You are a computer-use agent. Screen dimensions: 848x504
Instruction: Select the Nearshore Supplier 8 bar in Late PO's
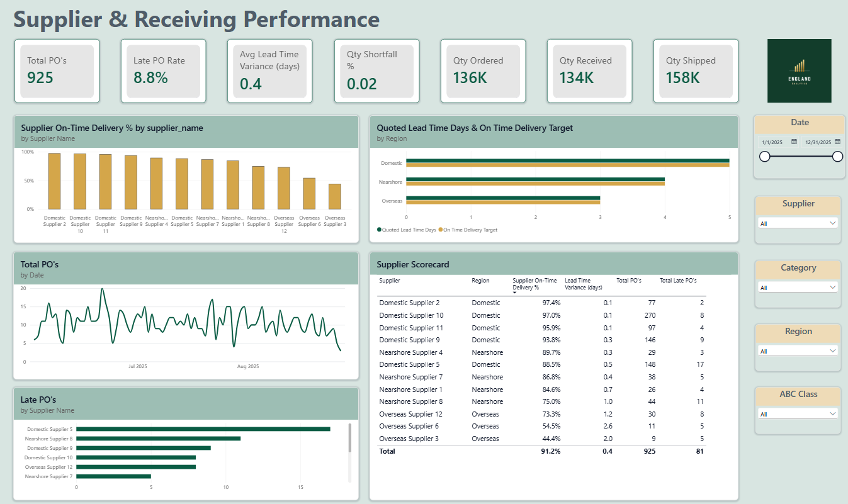[159, 439]
